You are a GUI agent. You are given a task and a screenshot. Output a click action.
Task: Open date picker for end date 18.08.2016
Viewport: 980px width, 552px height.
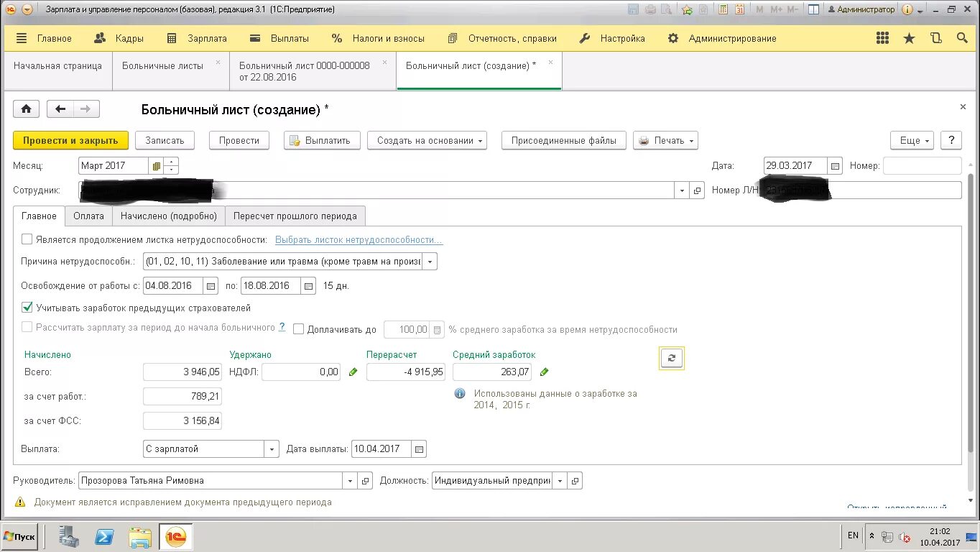click(308, 286)
